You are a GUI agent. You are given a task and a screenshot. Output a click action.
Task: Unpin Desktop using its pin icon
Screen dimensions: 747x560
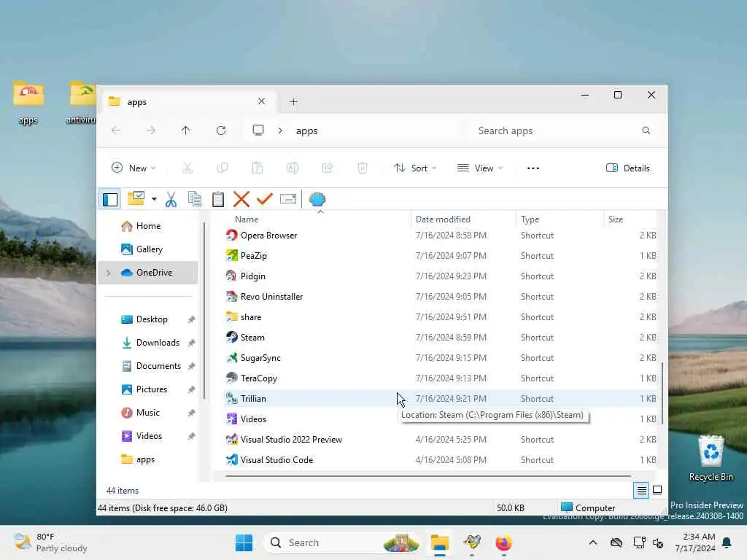pyautogui.click(x=192, y=319)
